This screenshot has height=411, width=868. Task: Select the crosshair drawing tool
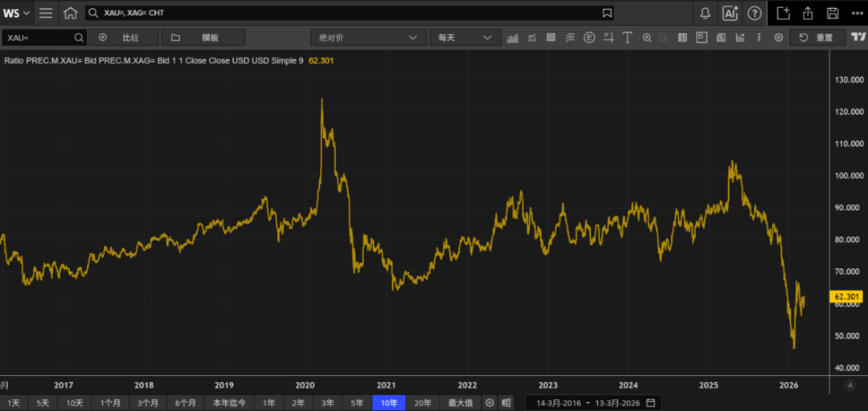pyautogui.click(x=608, y=38)
